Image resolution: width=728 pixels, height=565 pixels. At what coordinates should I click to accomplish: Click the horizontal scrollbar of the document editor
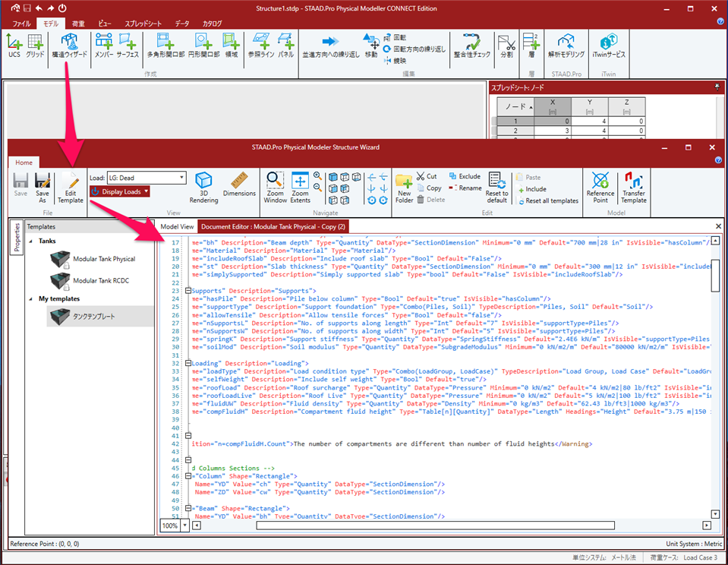pos(435,526)
